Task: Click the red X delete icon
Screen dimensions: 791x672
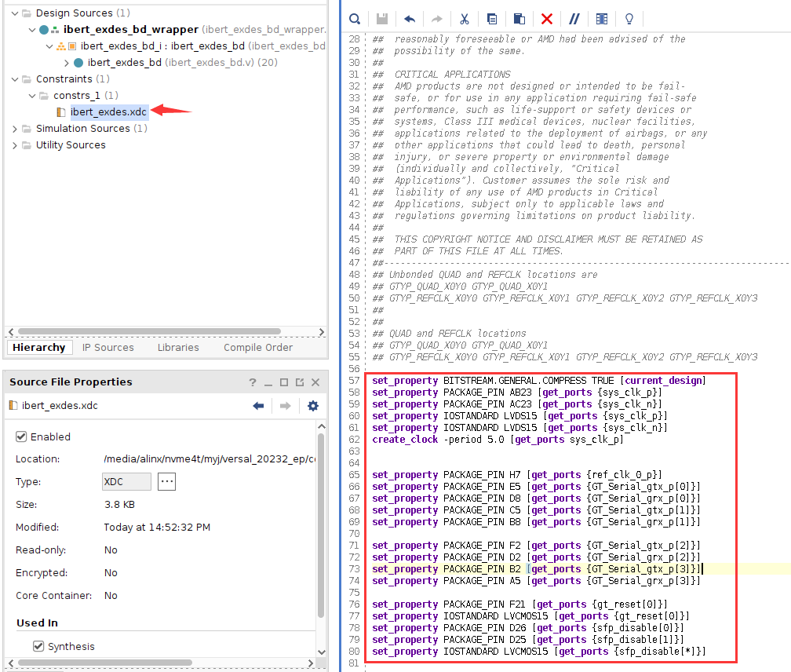Action: pyautogui.click(x=547, y=19)
